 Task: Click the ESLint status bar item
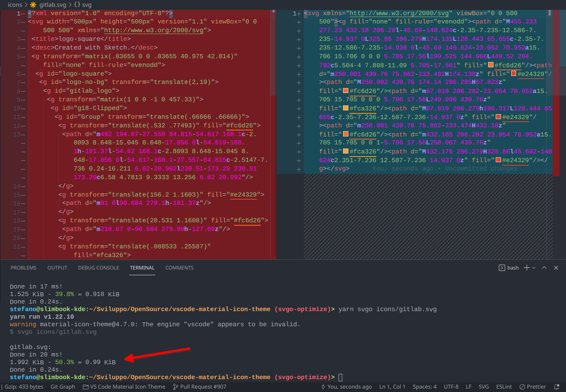pyautogui.click(x=504, y=387)
